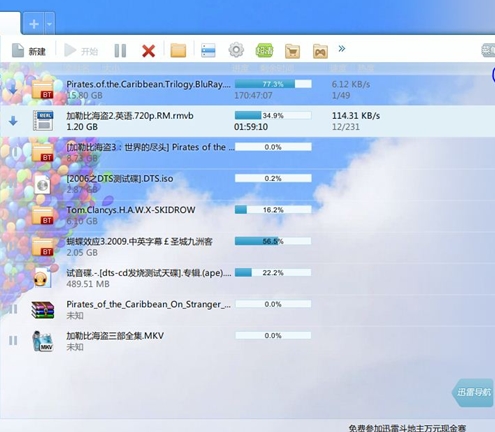Screen dimensions: 495x432
Task: Click 22.2% progress bar of 试音碟
Action: point(273,272)
